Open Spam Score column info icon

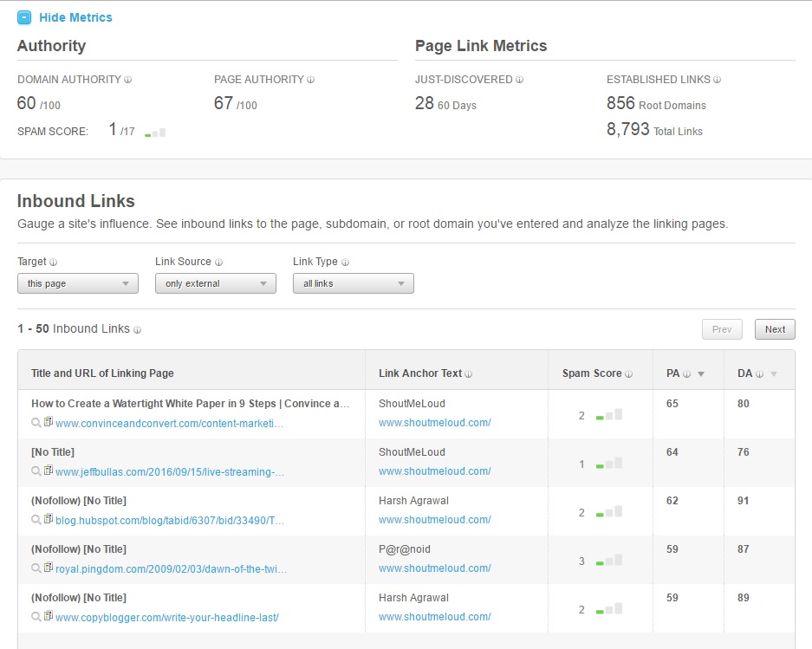pos(628,374)
